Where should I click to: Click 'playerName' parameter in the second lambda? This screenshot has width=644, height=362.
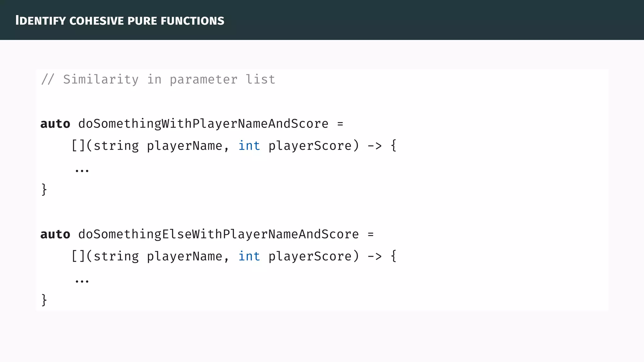[185, 256]
